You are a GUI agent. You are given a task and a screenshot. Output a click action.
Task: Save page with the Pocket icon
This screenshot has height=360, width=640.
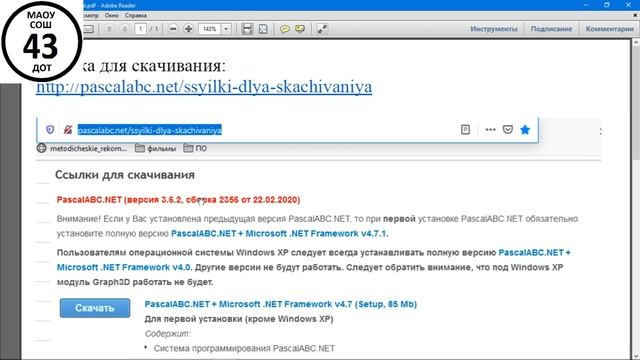(x=508, y=130)
